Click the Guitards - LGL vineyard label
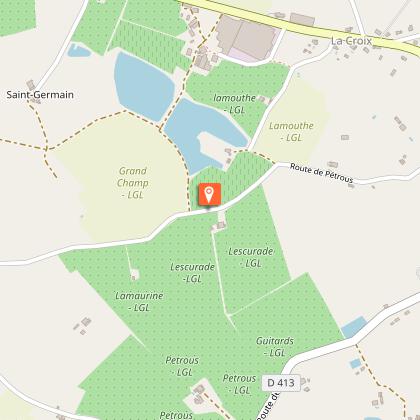The height and width of the screenshot is (420, 420). (275, 347)
